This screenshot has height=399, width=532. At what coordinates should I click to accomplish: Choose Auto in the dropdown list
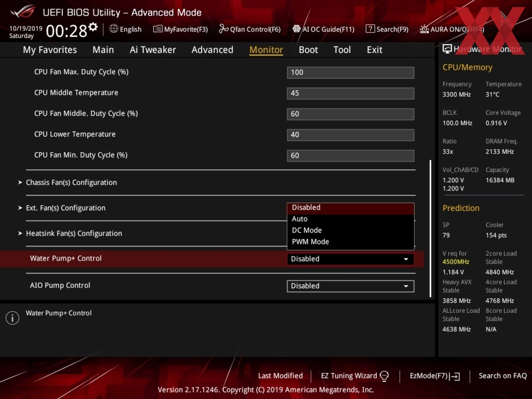click(x=350, y=219)
